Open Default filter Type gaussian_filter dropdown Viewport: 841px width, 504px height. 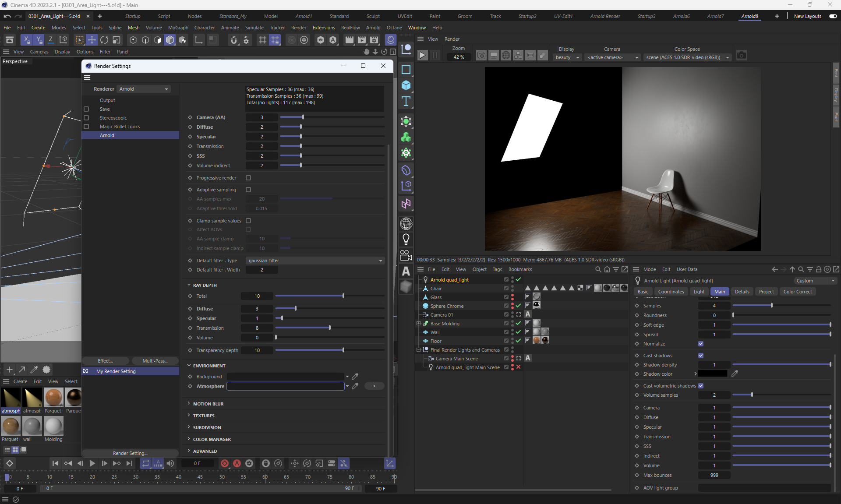coord(315,261)
